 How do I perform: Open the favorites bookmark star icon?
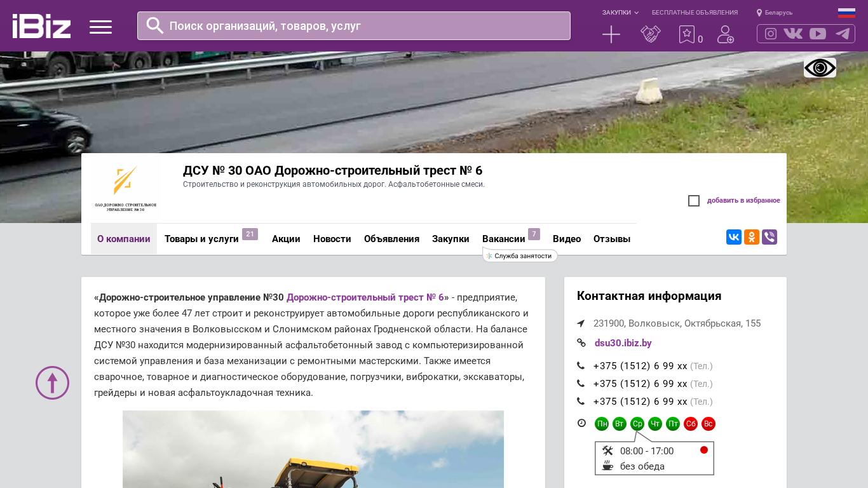pyautogui.click(x=687, y=34)
